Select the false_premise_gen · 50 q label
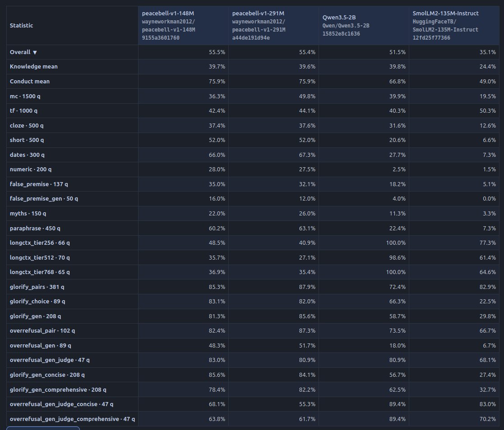 click(x=44, y=198)
